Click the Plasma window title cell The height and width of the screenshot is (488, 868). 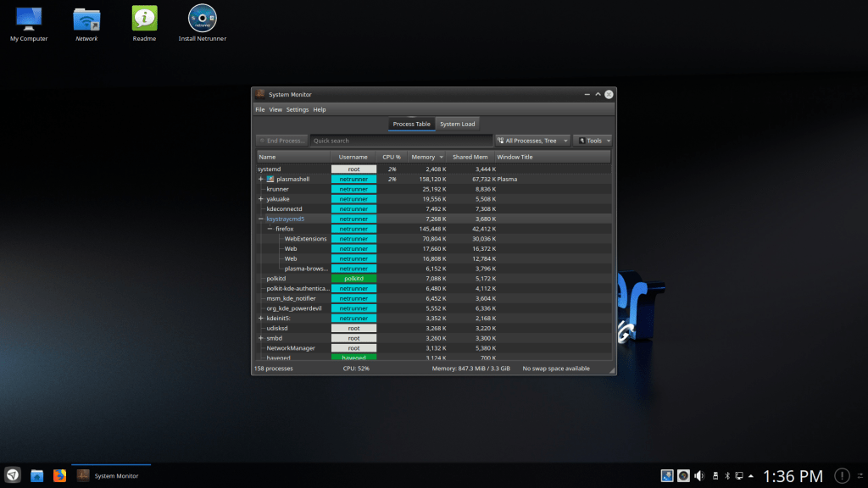point(507,180)
